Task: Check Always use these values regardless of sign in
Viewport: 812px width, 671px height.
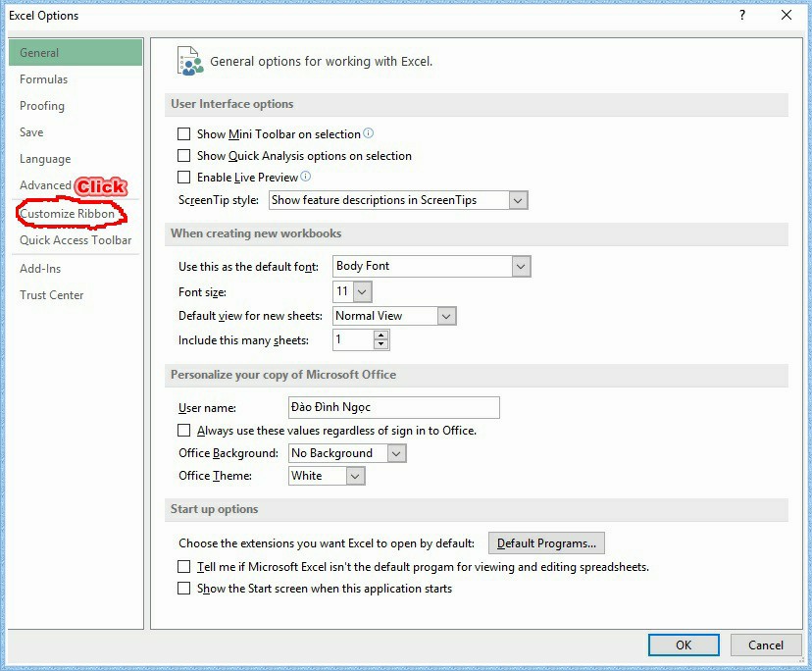Action: [x=183, y=431]
